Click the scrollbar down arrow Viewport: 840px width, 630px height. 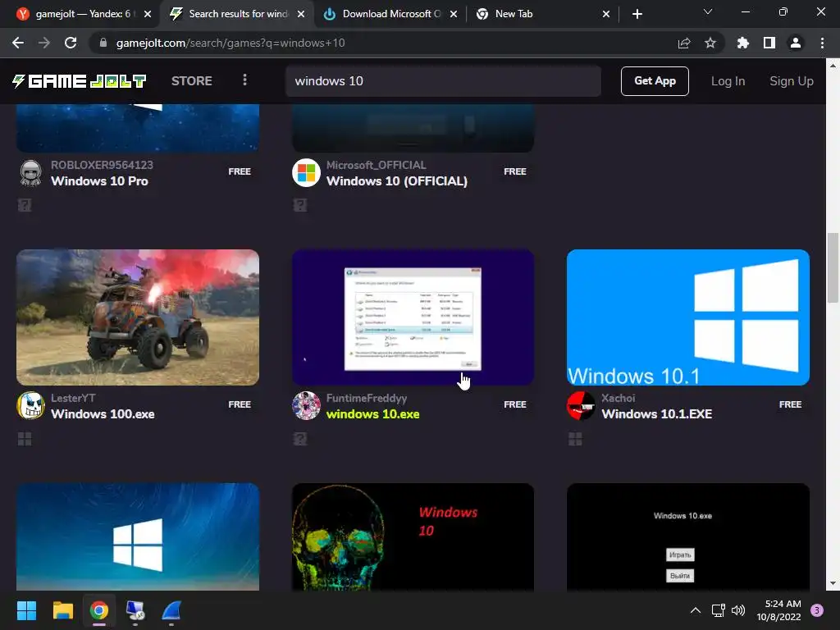point(833,583)
